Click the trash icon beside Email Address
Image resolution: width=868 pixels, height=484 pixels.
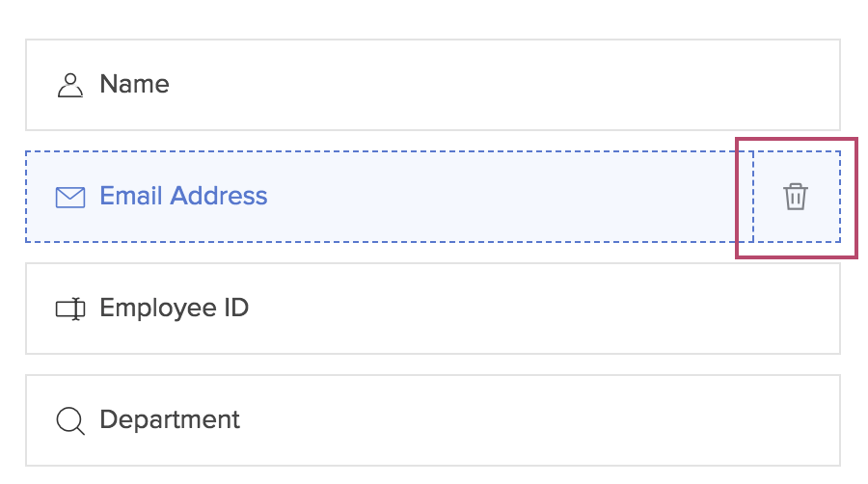tap(795, 197)
